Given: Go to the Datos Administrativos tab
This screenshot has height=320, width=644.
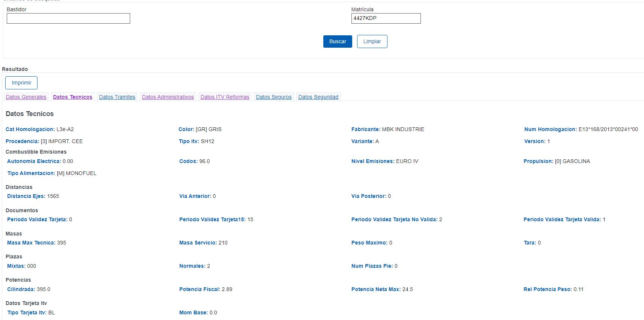Looking at the screenshot, I should pos(168,97).
